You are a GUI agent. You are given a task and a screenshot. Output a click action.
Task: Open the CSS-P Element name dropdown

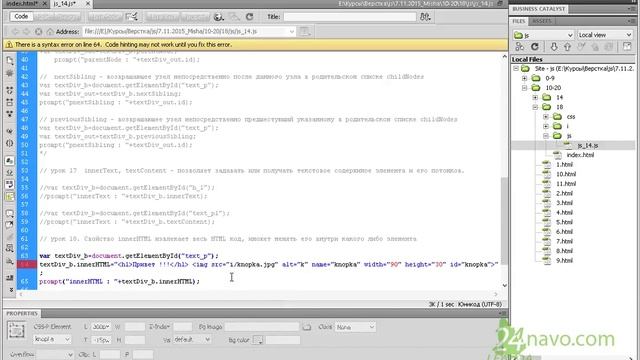(52, 340)
